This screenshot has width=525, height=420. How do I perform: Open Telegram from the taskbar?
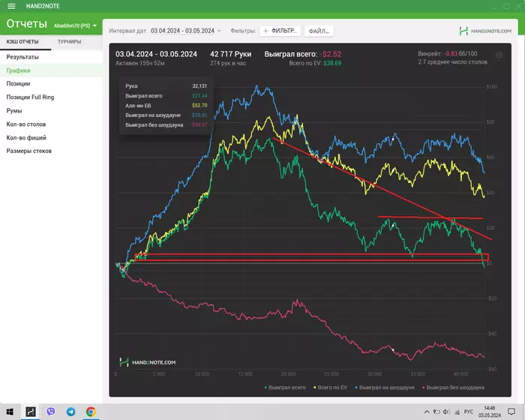pyautogui.click(x=70, y=412)
